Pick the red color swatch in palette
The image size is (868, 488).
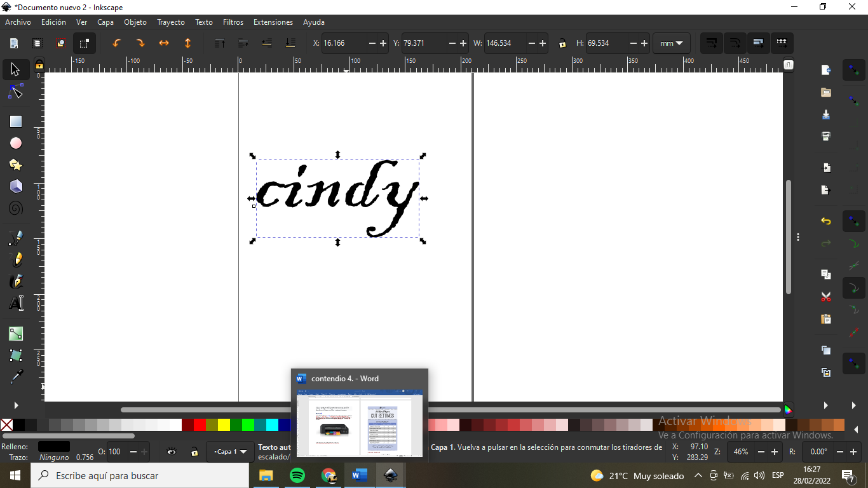point(200,424)
